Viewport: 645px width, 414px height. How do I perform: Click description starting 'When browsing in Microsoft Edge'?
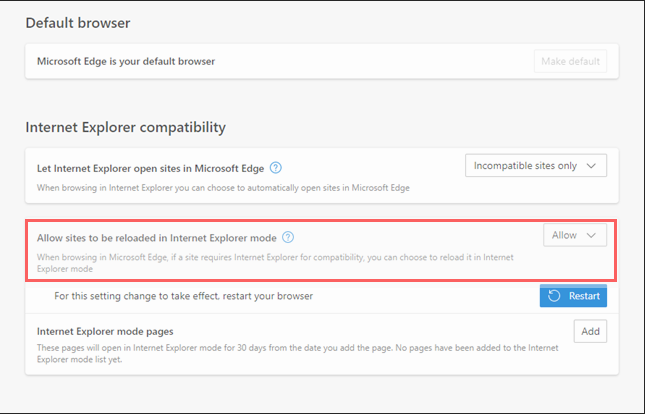point(275,263)
